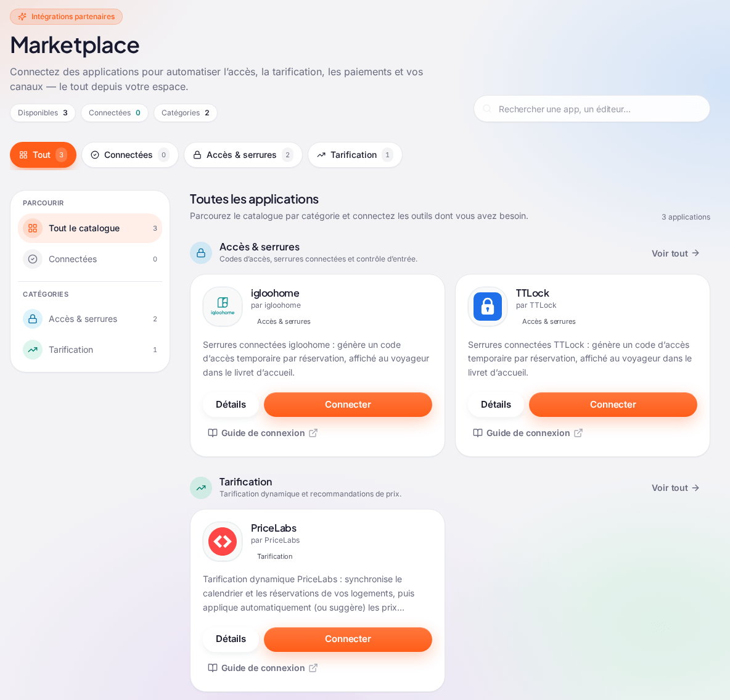
Task: Click external-link icon in PriceLabs guide link
Action: 313,668
